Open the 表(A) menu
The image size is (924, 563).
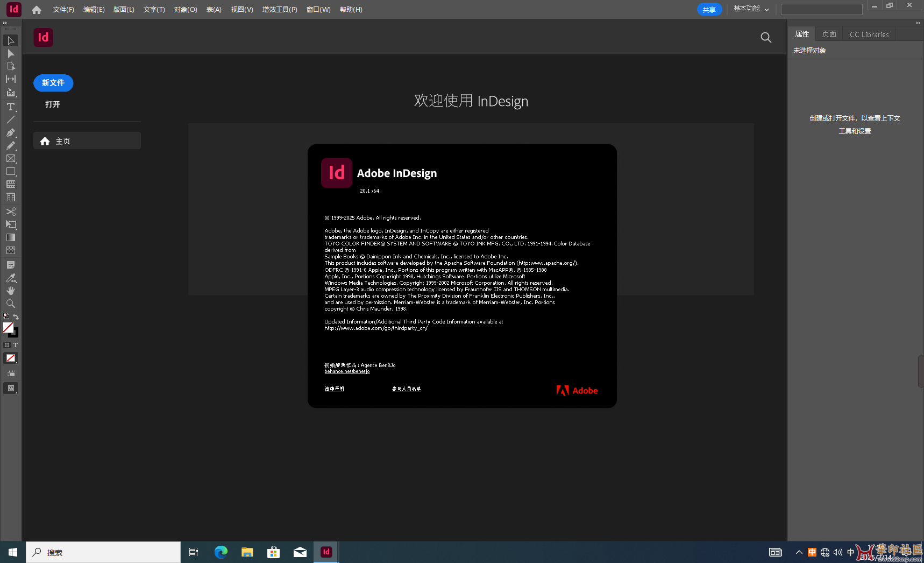[x=214, y=10]
